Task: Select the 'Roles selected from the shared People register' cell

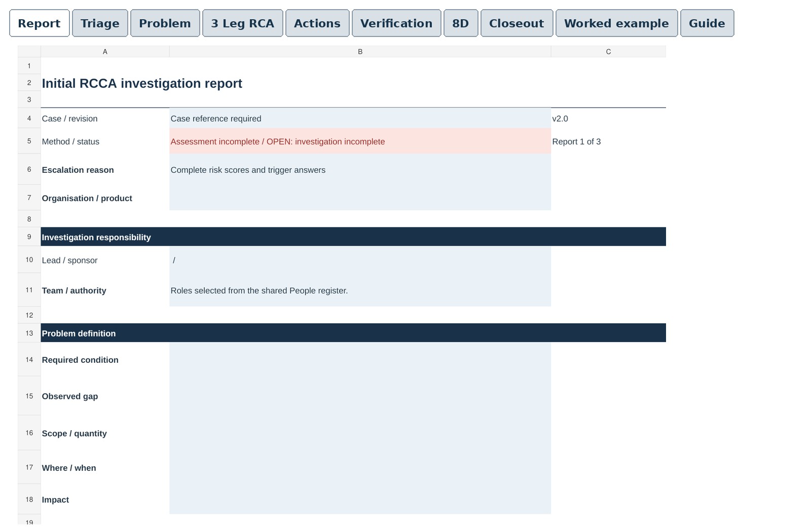Action: (x=360, y=290)
